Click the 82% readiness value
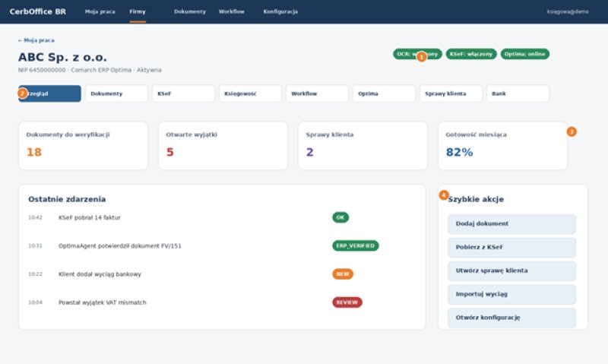The image size is (608, 364). [460, 152]
